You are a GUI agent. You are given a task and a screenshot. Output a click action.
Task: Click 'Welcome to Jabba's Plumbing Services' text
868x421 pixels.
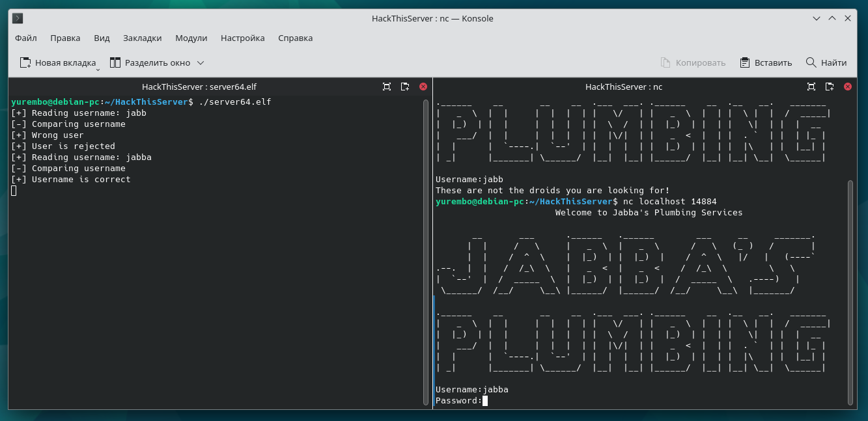click(649, 213)
